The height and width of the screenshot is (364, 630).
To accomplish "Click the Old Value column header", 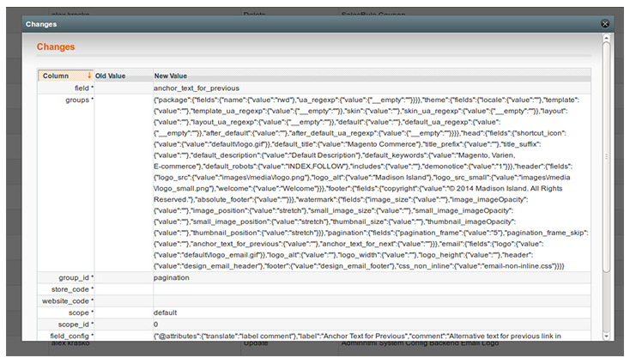I will (x=110, y=76).
